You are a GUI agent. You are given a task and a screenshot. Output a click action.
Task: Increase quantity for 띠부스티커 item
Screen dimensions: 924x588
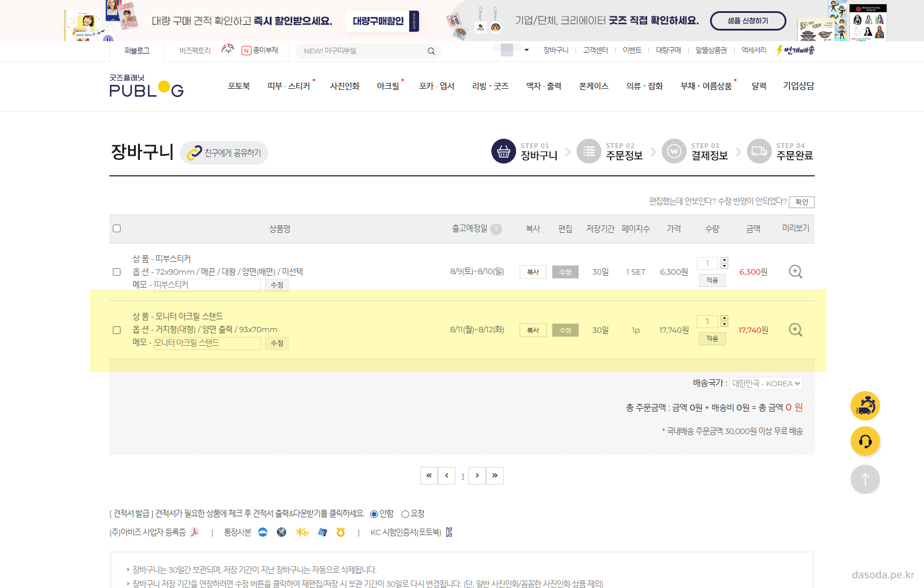tap(724, 259)
